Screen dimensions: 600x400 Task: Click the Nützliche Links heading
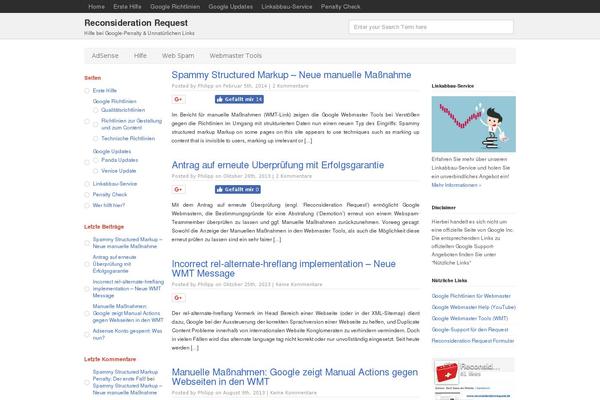[x=449, y=281]
